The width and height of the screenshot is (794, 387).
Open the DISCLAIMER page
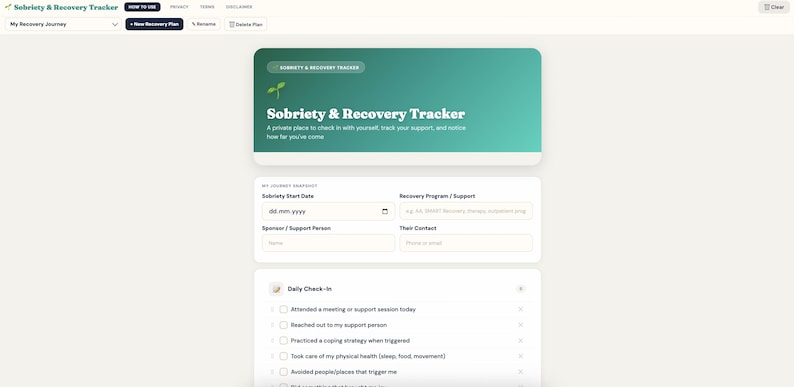pyautogui.click(x=239, y=7)
